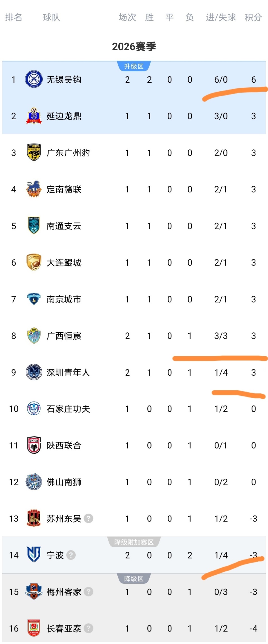Viewport: 268px width, 644px height.
Task: Click the 进/失球 column header
Action: click(x=221, y=17)
